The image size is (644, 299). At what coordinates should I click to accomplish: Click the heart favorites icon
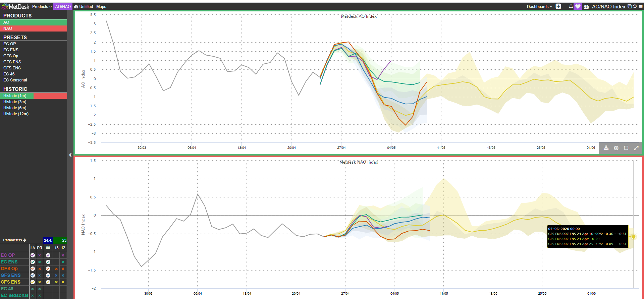(578, 6)
